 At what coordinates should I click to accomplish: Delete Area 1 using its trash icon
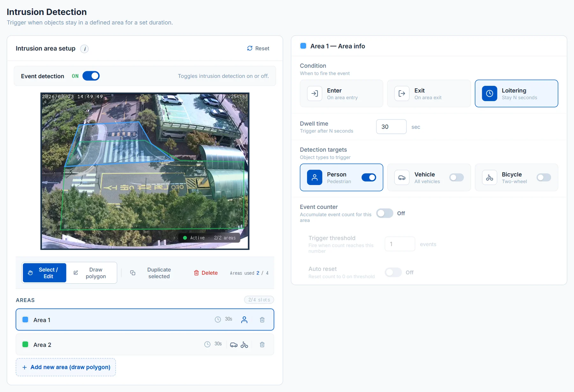point(262,320)
